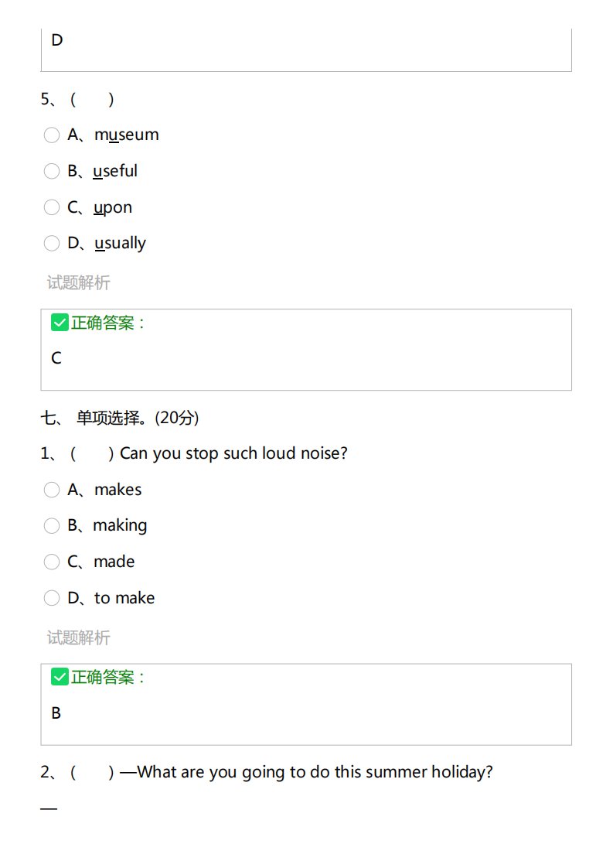Open 试题解析 under the loud noise question
Image resolution: width=613 pixels, height=868 pixels.
pyautogui.click(x=79, y=637)
